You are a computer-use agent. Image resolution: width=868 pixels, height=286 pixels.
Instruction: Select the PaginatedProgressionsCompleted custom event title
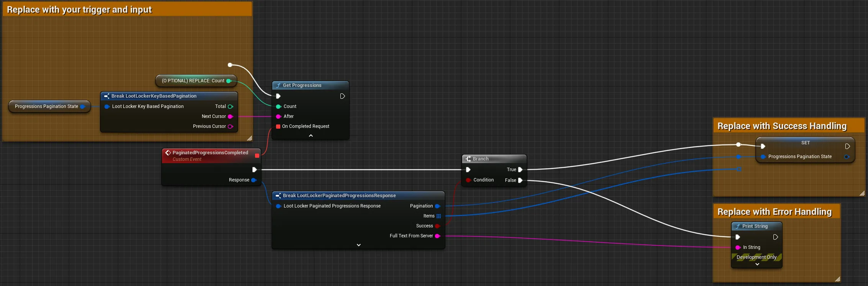click(210, 152)
